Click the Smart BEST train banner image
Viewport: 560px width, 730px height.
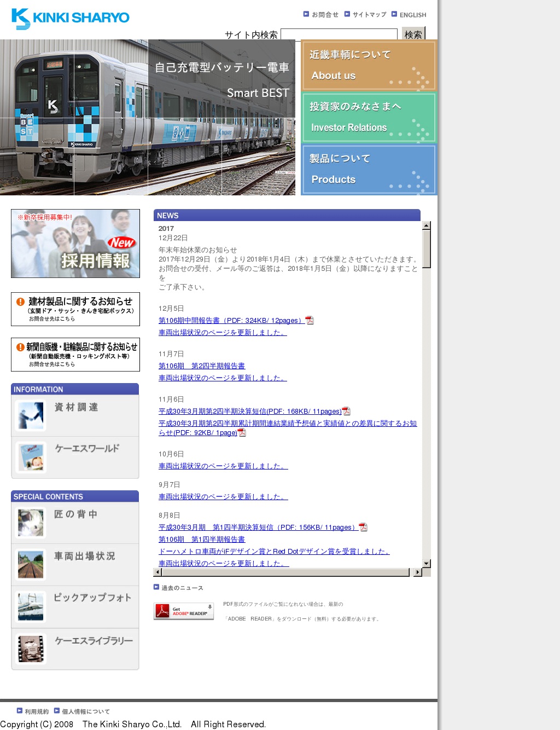(x=148, y=117)
